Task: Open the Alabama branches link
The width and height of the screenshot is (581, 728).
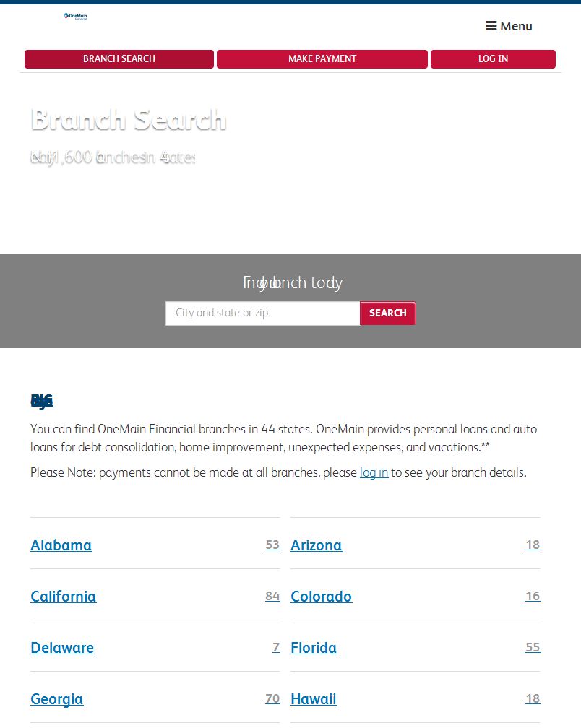Action: pyautogui.click(x=61, y=545)
